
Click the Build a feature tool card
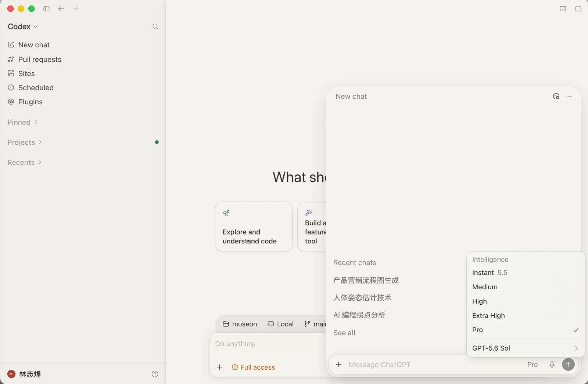coord(312,227)
